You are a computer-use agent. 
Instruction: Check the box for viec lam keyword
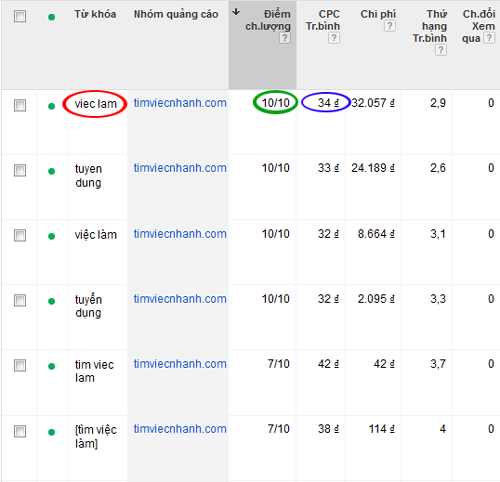pyautogui.click(x=20, y=105)
